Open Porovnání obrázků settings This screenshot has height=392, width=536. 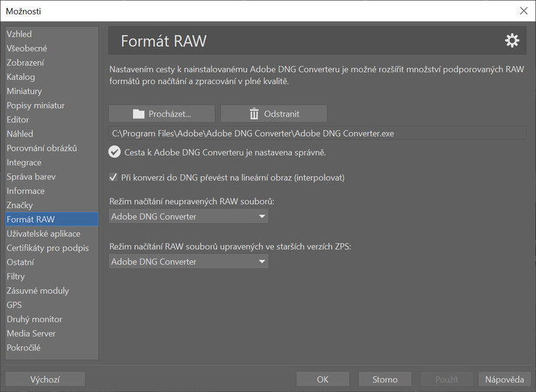[51, 148]
